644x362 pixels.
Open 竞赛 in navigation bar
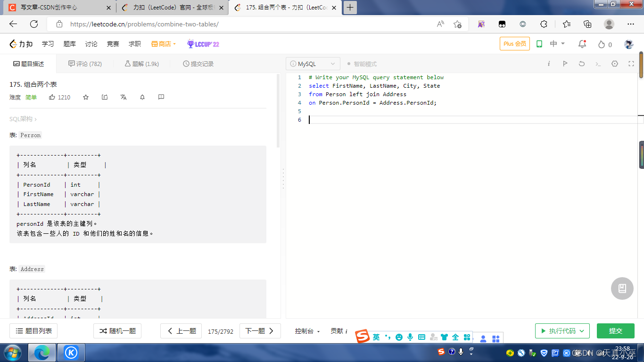(113, 44)
